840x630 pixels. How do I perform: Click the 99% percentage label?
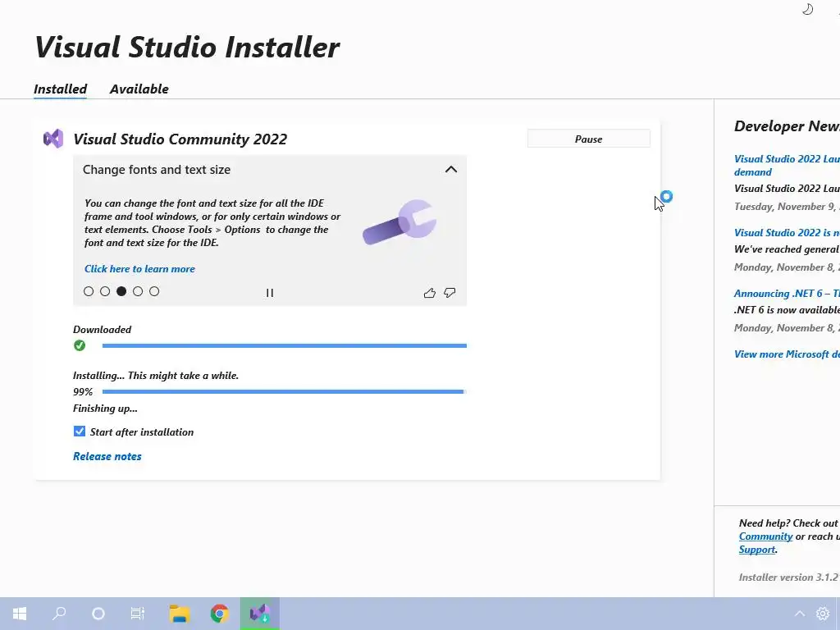pyautogui.click(x=83, y=392)
